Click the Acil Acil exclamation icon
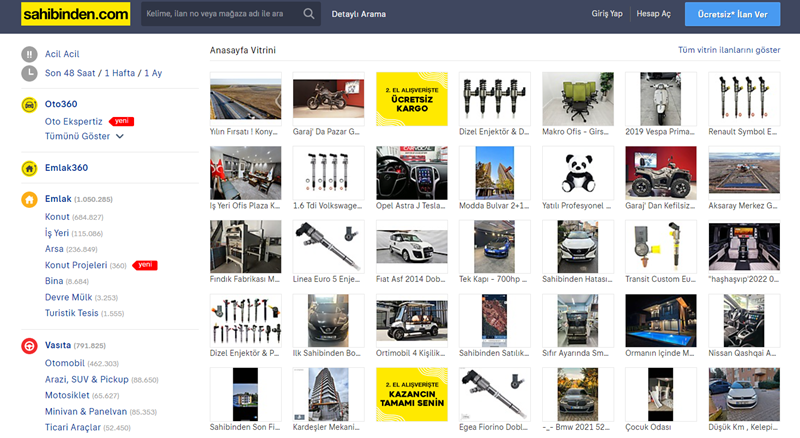The image size is (800, 438). (x=29, y=54)
